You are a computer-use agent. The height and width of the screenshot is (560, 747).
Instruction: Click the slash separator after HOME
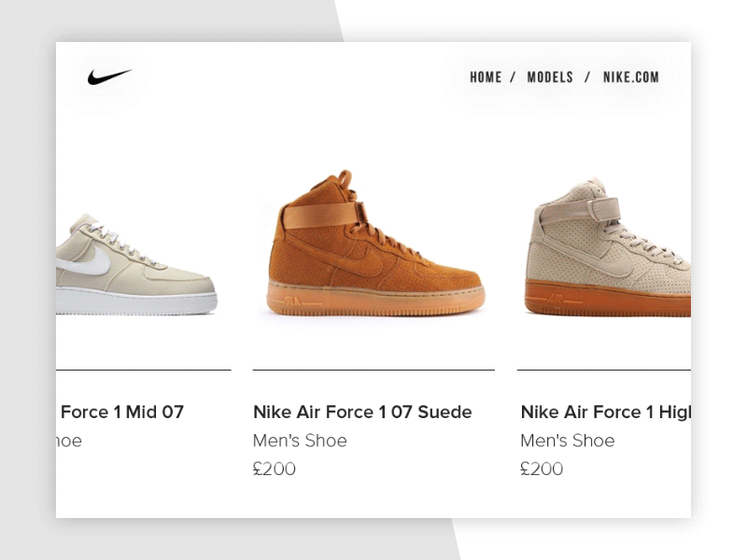click(513, 77)
